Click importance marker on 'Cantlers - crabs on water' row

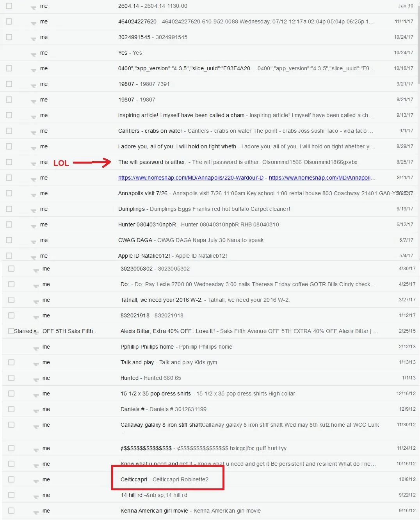[34, 132]
